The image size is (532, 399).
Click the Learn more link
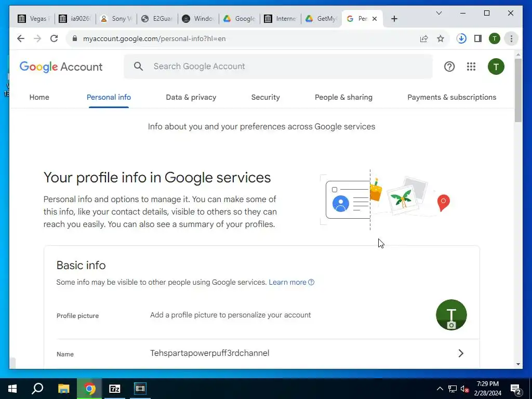(x=288, y=282)
